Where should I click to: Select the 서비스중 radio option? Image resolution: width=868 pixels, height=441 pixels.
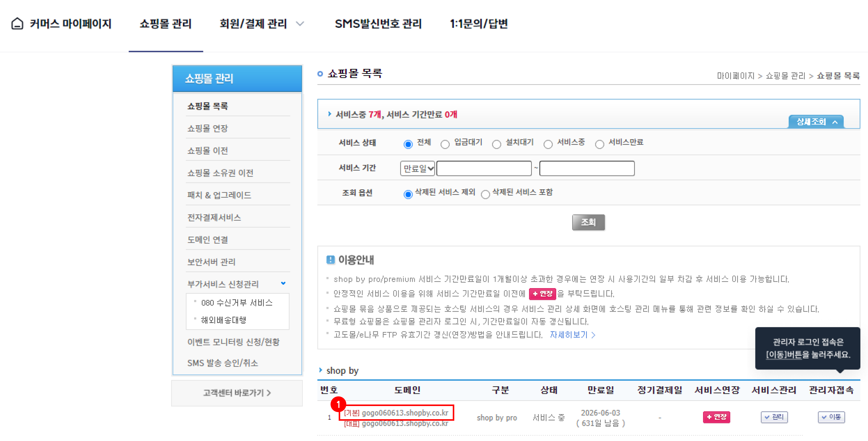point(548,144)
